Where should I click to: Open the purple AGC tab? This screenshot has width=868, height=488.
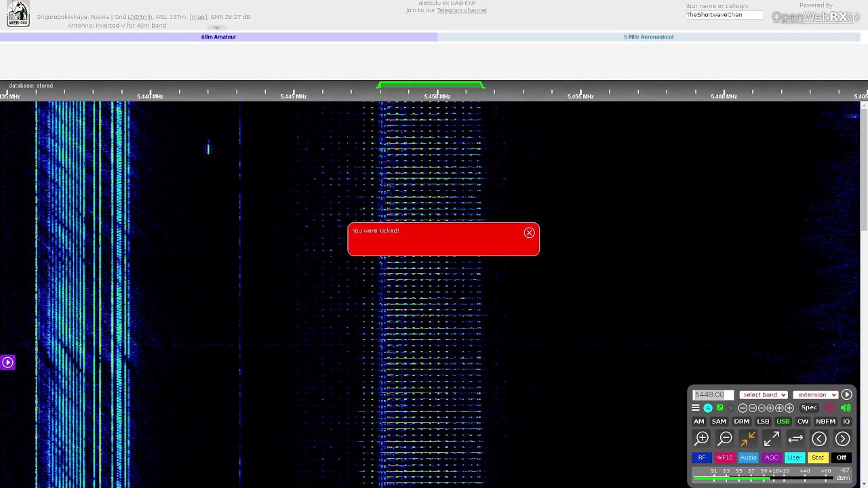(x=772, y=457)
